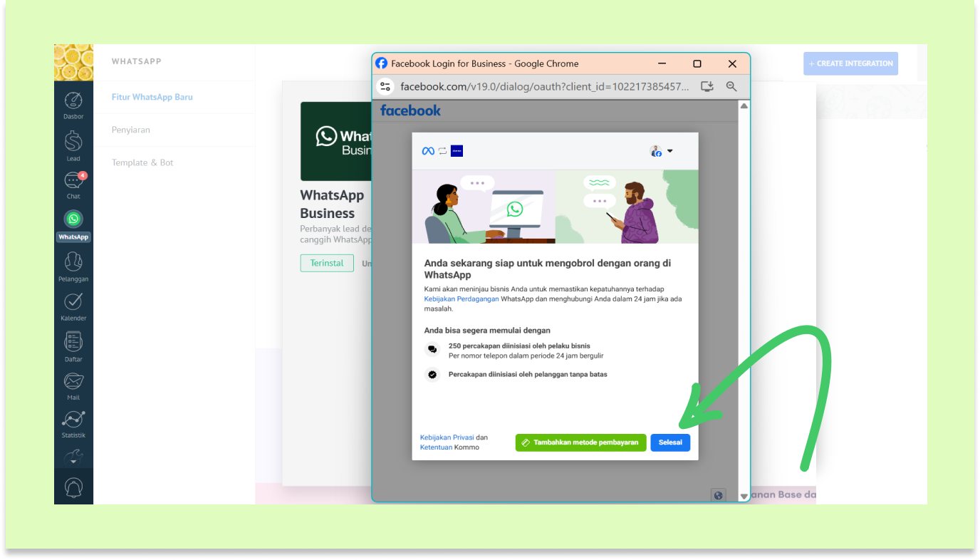Click the Kommo app icon in the dialog
The height and width of the screenshot is (560, 980).
click(x=457, y=151)
